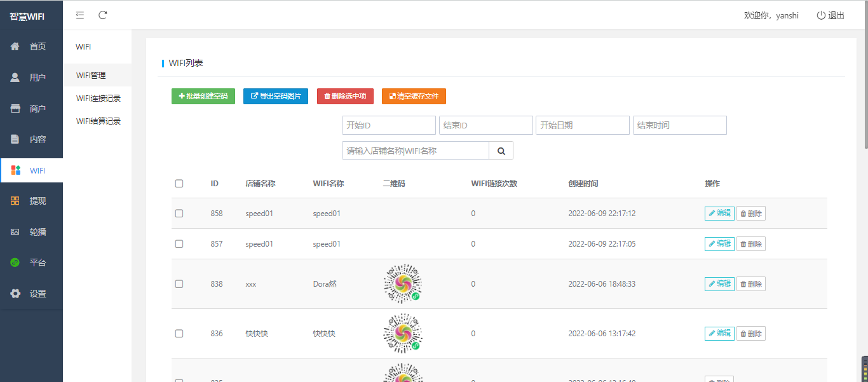Click the 欢迎你, yanshi greeting text
This screenshot has width=868, height=382.
(771, 15)
